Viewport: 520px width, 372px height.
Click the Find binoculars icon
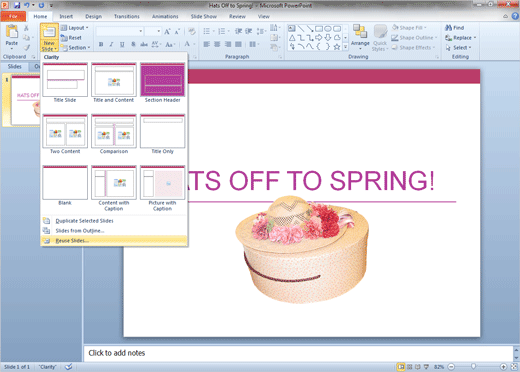coord(448,28)
